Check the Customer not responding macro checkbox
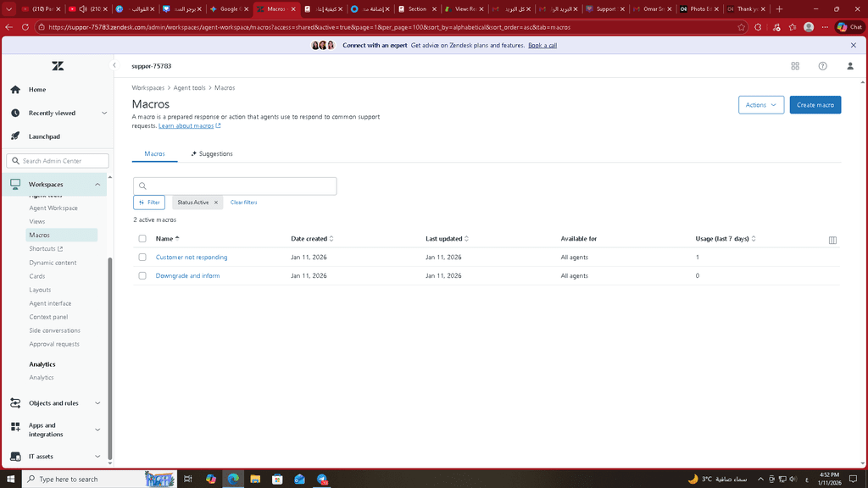The width and height of the screenshot is (868, 488). (x=142, y=257)
